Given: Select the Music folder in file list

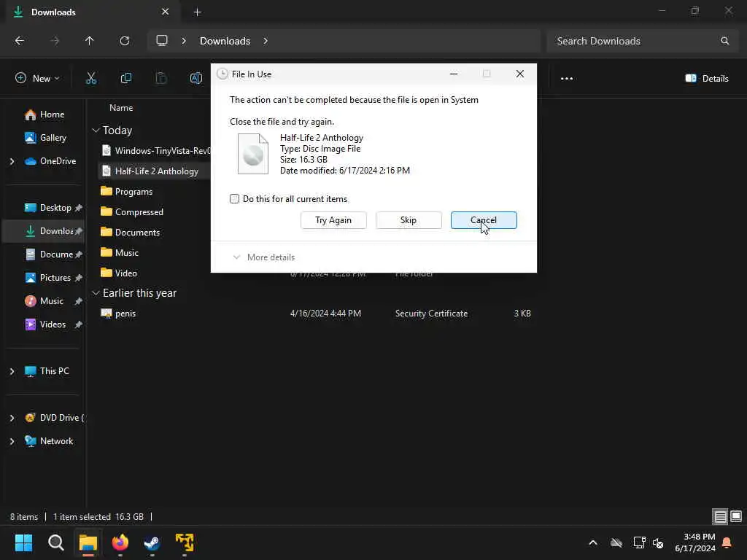Looking at the screenshot, I should click(120, 253).
